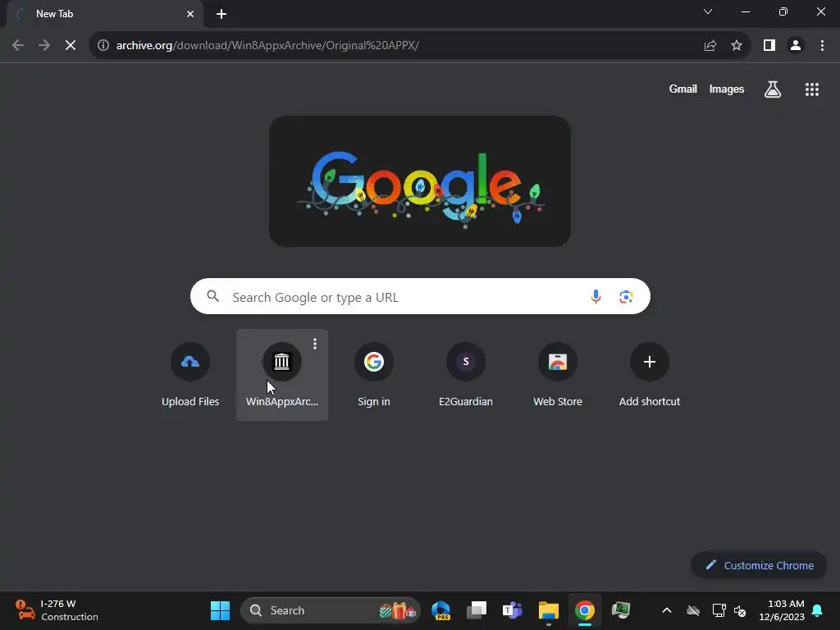Launch Microsoft Edge Preview from taskbar
The height and width of the screenshot is (630, 840).
(x=441, y=610)
